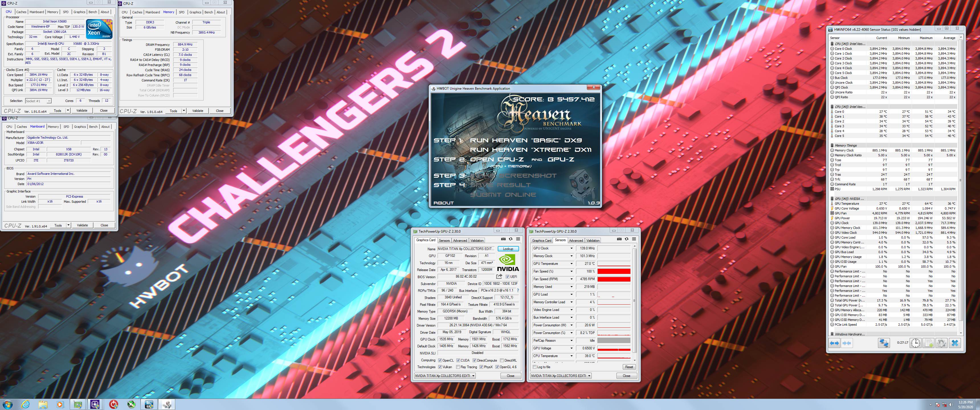Click refresh icon in GPU-Z Sensors window
Viewport: 980px width, 410px height.
pyautogui.click(x=626, y=239)
